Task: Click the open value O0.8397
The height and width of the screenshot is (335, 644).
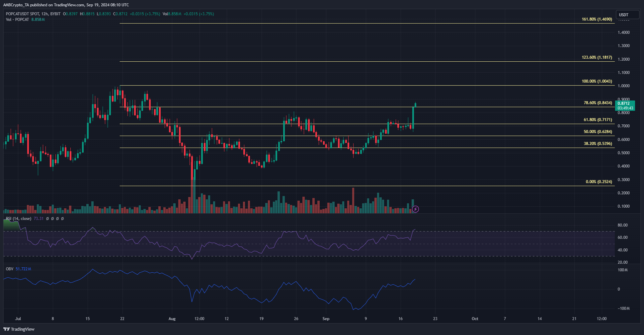Action: [70, 14]
